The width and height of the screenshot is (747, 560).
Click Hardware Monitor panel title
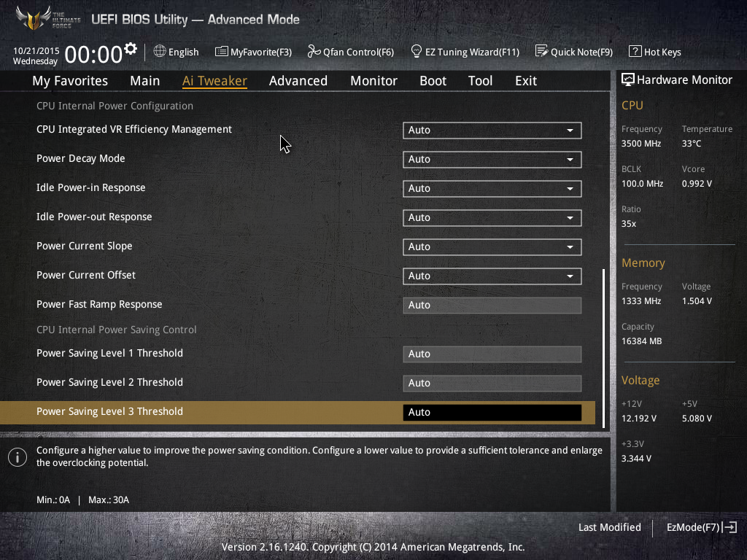click(x=684, y=80)
